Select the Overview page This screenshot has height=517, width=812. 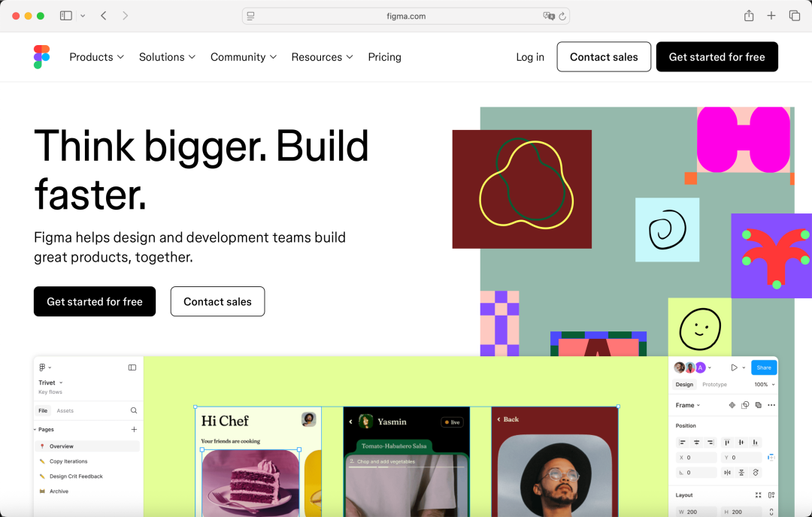87,446
